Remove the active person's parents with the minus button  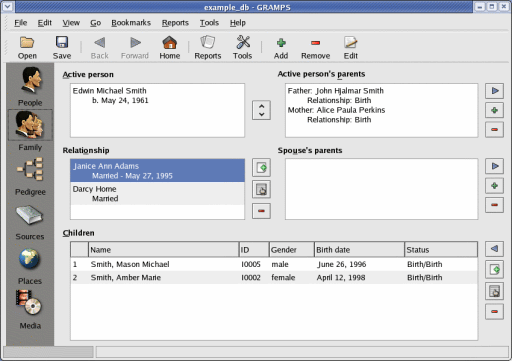point(494,129)
